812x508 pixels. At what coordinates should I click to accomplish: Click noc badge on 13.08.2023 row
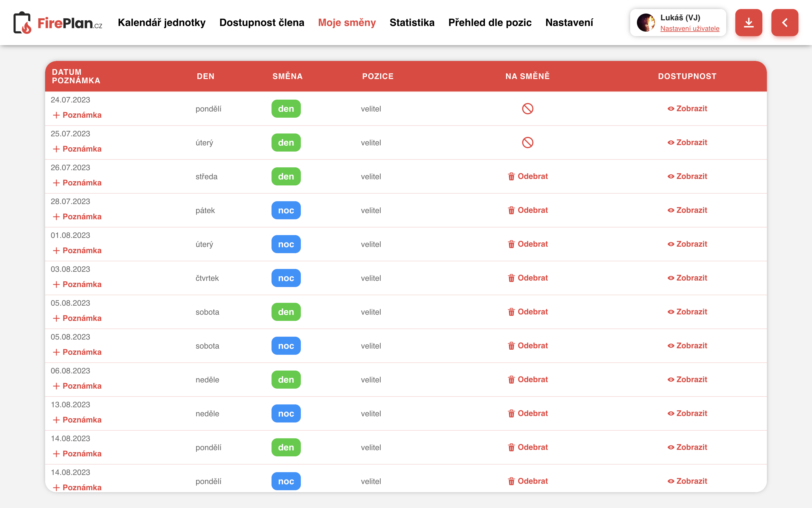[286, 413]
